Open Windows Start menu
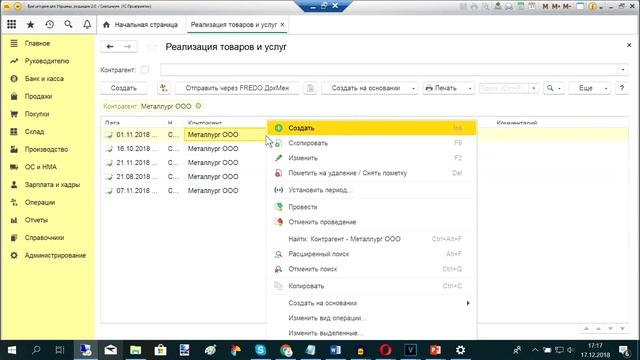 coord(12,350)
